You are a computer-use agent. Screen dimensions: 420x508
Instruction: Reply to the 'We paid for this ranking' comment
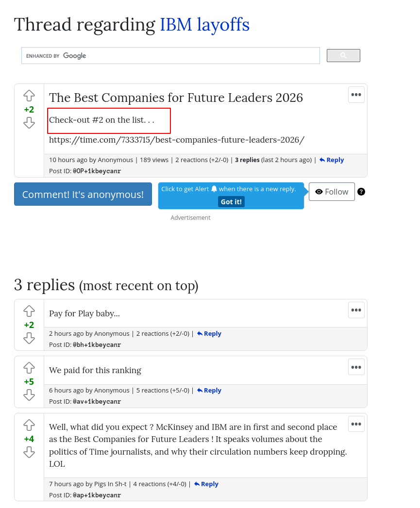click(x=209, y=391)
